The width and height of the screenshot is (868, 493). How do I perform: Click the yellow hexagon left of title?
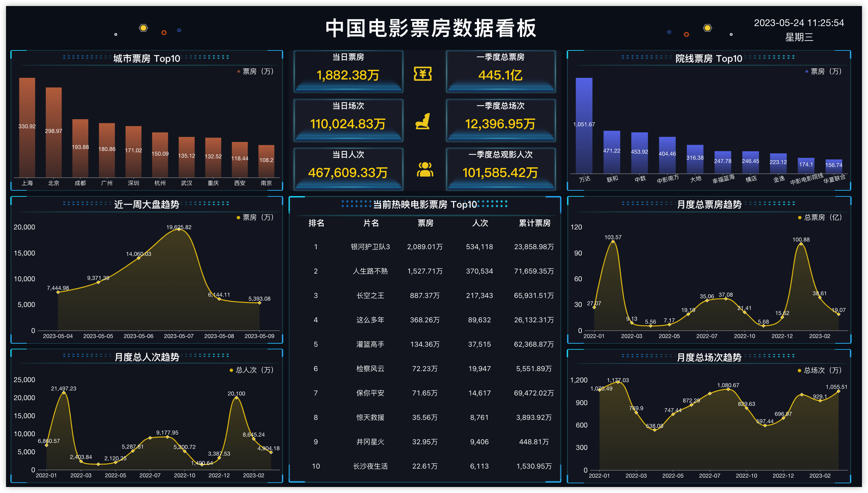143,28
